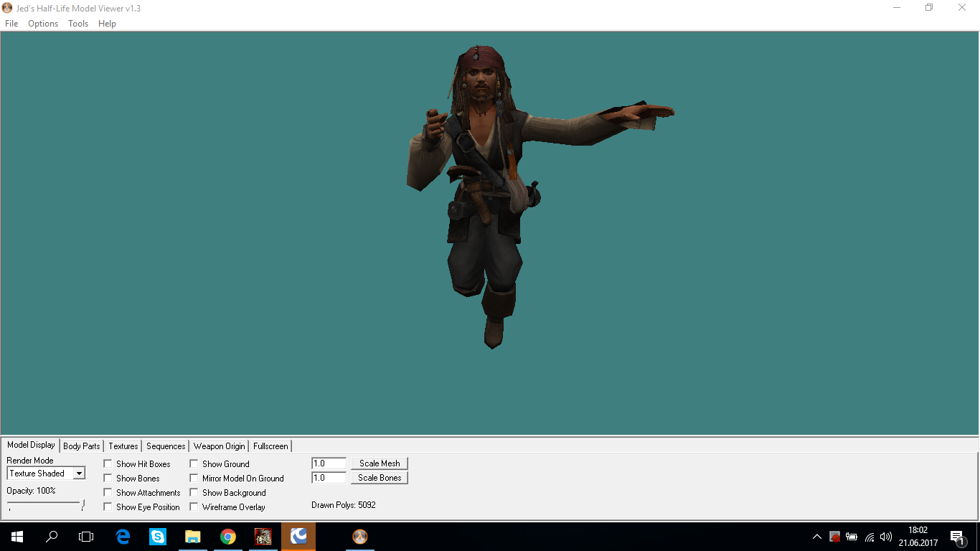
Task: Open the volume speaker icon
Action: coord(886,537)
